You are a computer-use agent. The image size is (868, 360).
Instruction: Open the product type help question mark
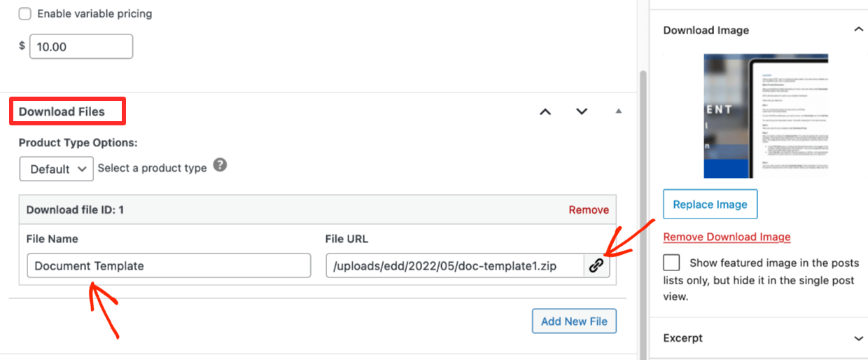pos(220,166)
